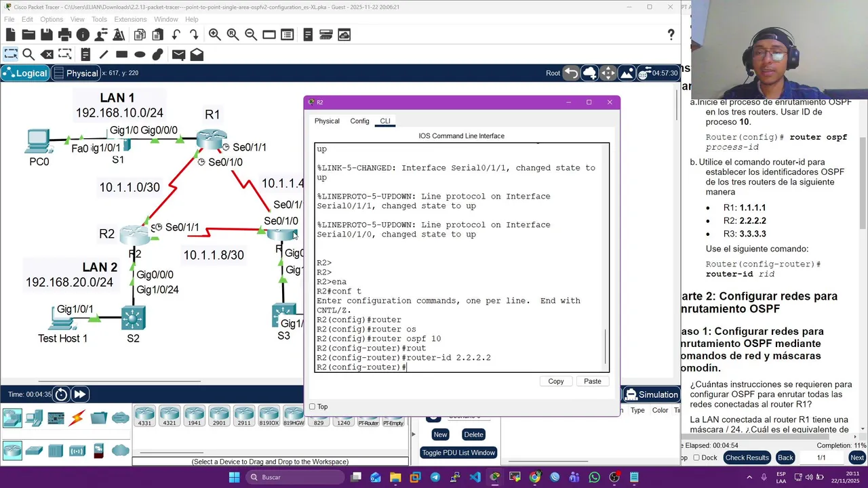Click the Back button in instructions

point(785,457)
